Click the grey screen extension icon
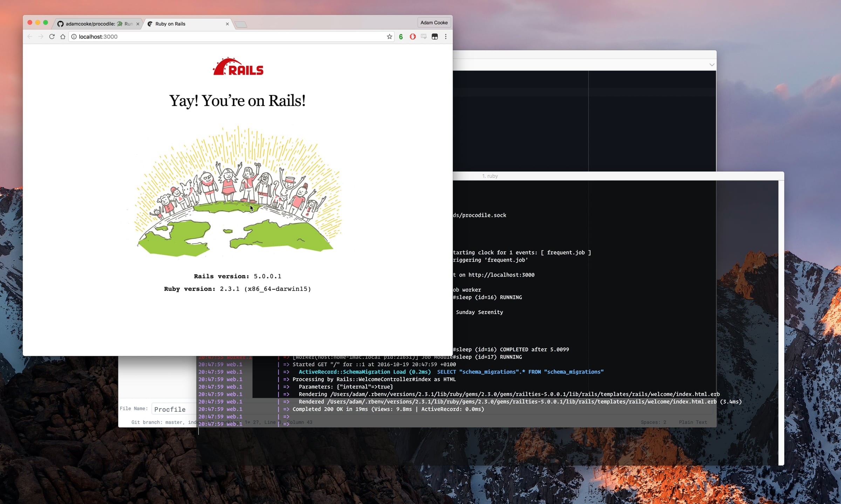Image resolution: width=841 pixels, height=504 pixels. click(x=424, y=36)
